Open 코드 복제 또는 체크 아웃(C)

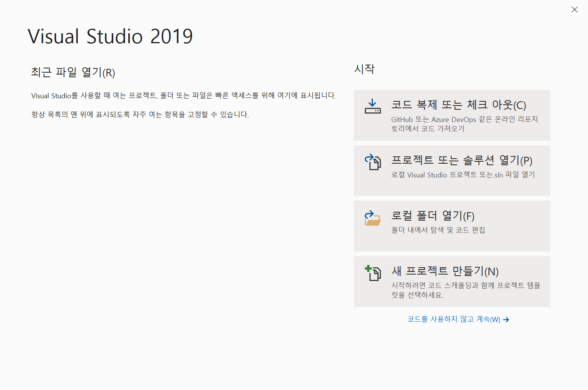[x=452, y=115]
